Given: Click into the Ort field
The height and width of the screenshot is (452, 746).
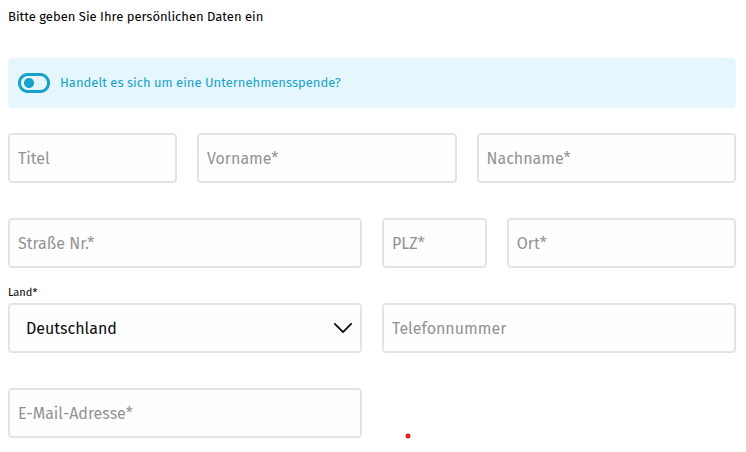Looking at the screenshot, I should 621,243.
